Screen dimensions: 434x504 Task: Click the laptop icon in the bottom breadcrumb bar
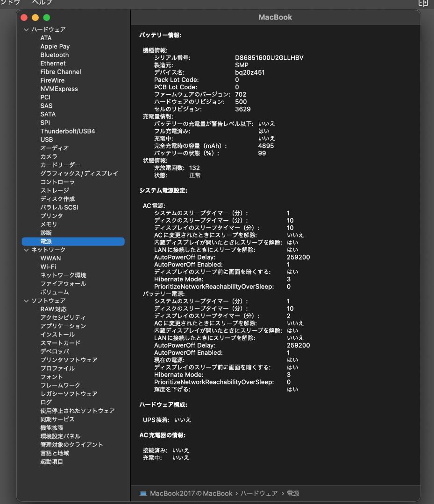[143, 493]
